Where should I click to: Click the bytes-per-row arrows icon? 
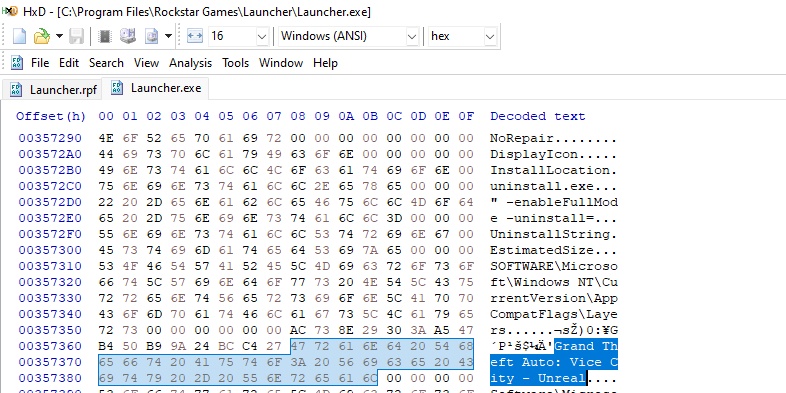point(195,36)
